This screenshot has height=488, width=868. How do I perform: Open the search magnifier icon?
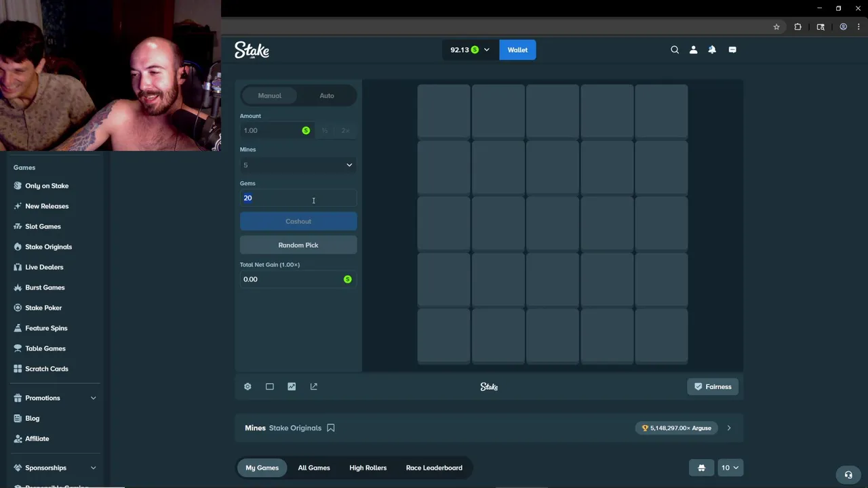pyautogui.click(x=675, y=49)
